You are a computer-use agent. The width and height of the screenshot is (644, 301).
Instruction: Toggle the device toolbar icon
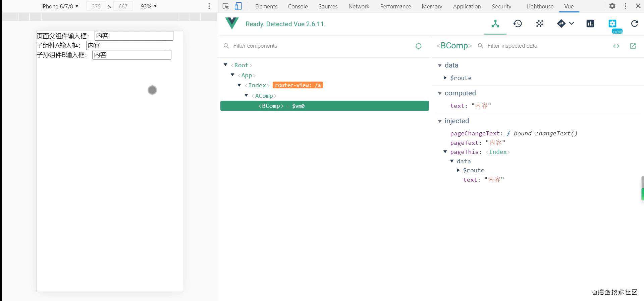point(238,6)
